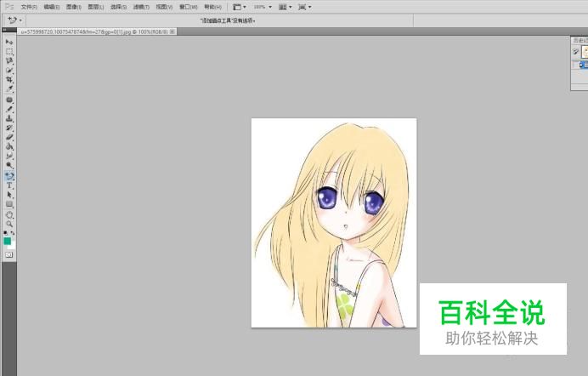Open the 图像(I) menu
The height and width of the screenshot is (376, 588).
[x=73, y=7]
